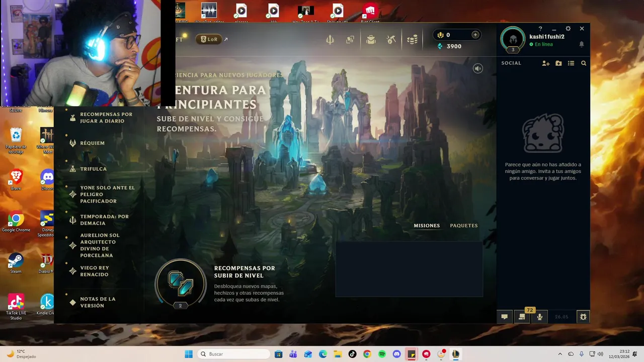
Task: Toggle the voice microphone icon
Action: 540,317
